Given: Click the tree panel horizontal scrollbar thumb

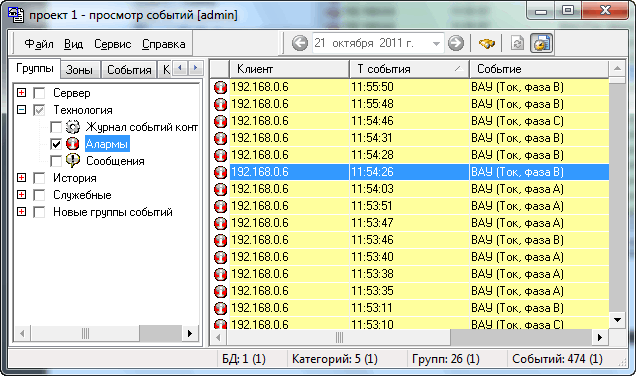Looking at the screenshot, I should coord(85,334).
